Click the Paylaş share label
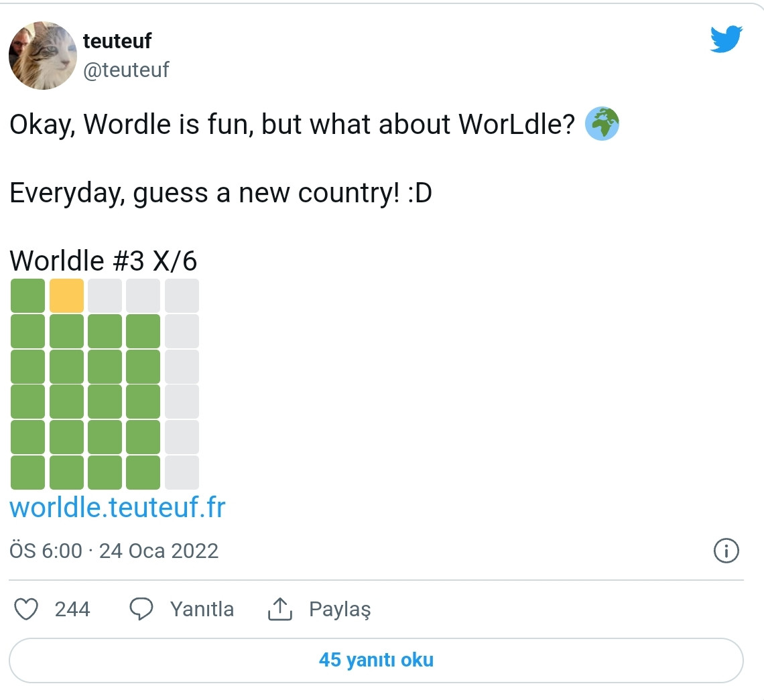The width and height of the screenshot is (764, 700). [x=340, y=610]
